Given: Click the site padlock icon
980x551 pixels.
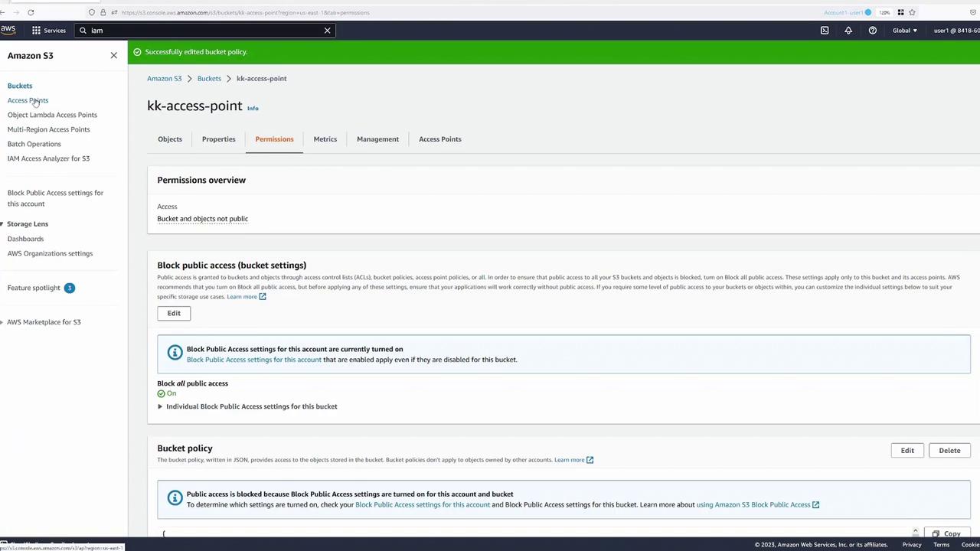Looking at the screenshot, I should [103, 12].
